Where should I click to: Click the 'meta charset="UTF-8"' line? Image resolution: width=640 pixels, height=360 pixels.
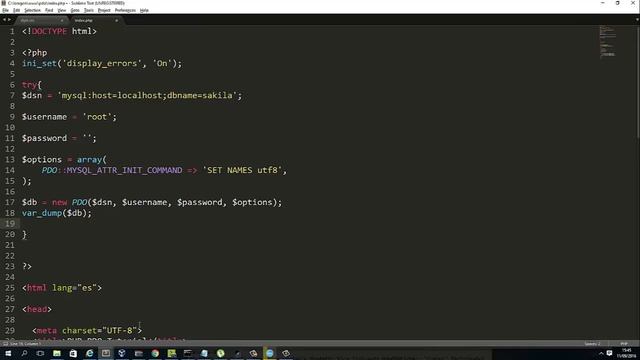pos(87,331)
